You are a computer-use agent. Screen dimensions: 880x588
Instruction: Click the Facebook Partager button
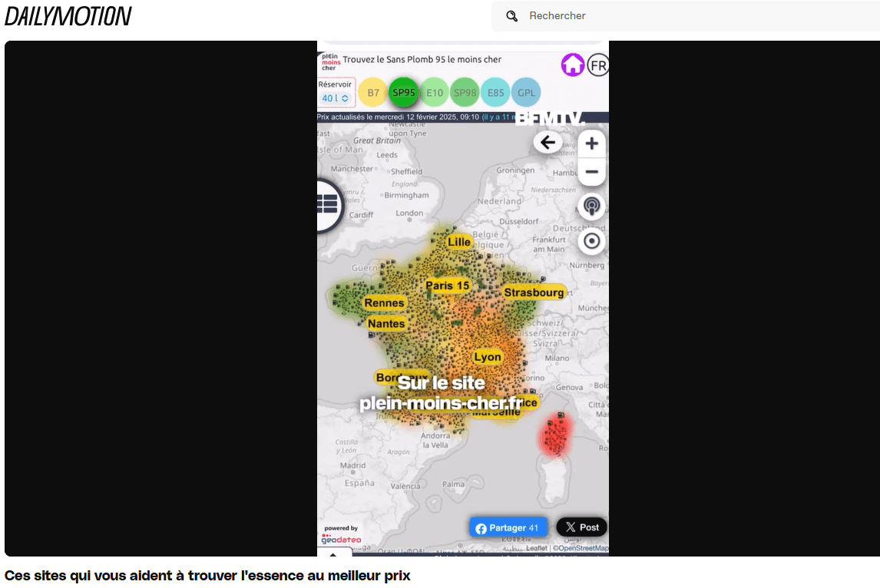[x=508, y=528]
